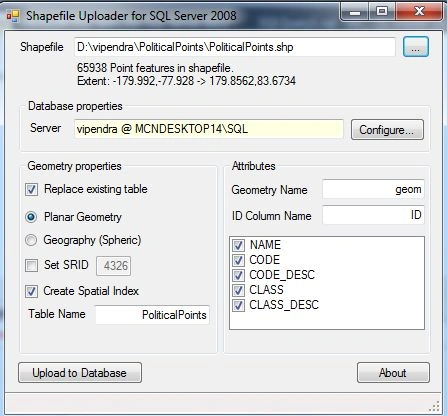447x416 pixels.
Task: Click the Table Name field PoliticalPoints
Action: click(x=153, y=315)
